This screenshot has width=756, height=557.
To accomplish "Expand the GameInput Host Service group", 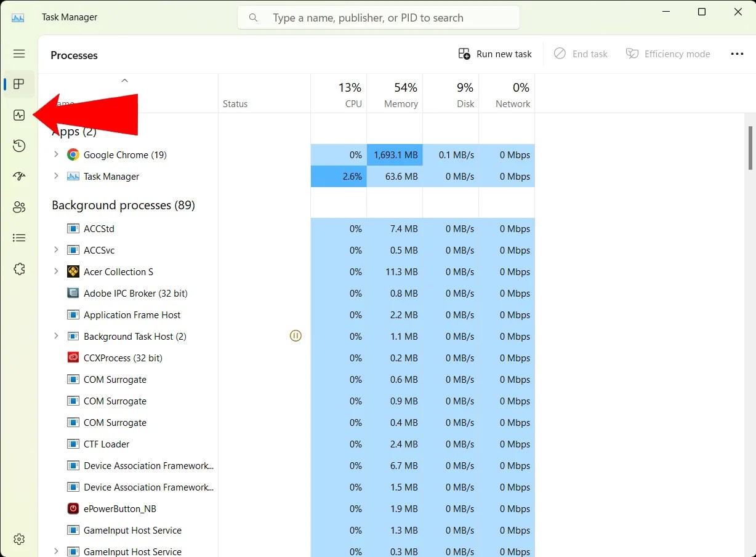I will click(x=56, y=551).
